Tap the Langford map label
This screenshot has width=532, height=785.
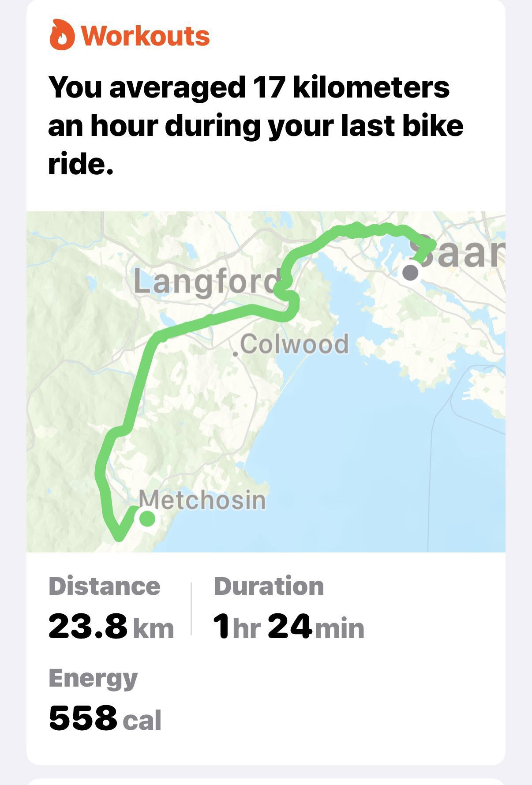[x=206, y=282]
